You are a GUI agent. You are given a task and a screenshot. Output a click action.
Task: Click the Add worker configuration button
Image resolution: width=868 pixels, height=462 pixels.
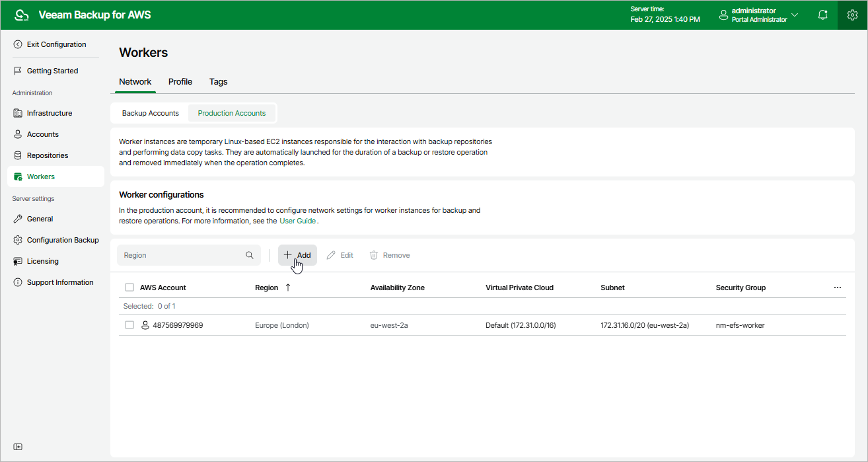297,255
